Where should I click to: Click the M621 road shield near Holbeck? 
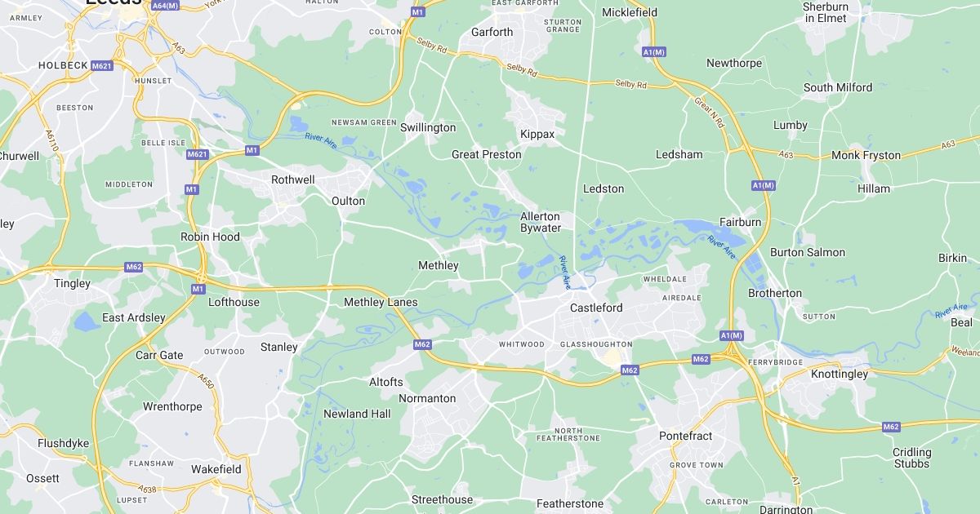click(102, 66)
